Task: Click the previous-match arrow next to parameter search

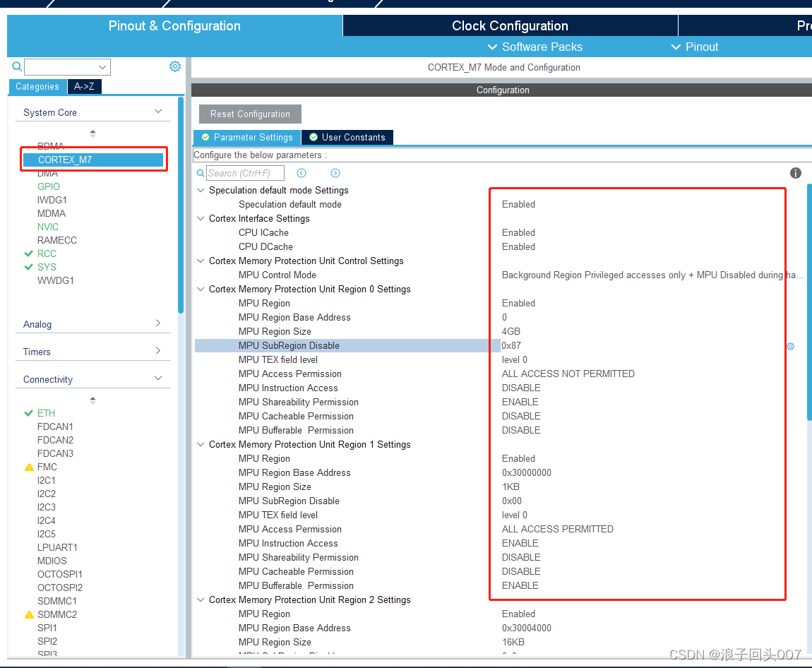Action: (301, 172)
